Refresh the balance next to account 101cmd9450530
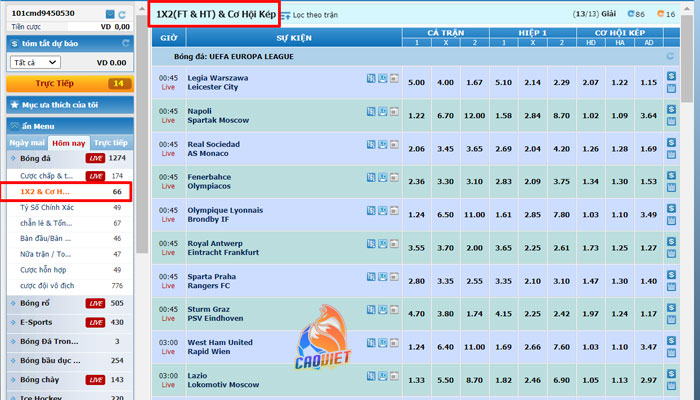Viewport: 700px width, 400px height. coord(122,14)
